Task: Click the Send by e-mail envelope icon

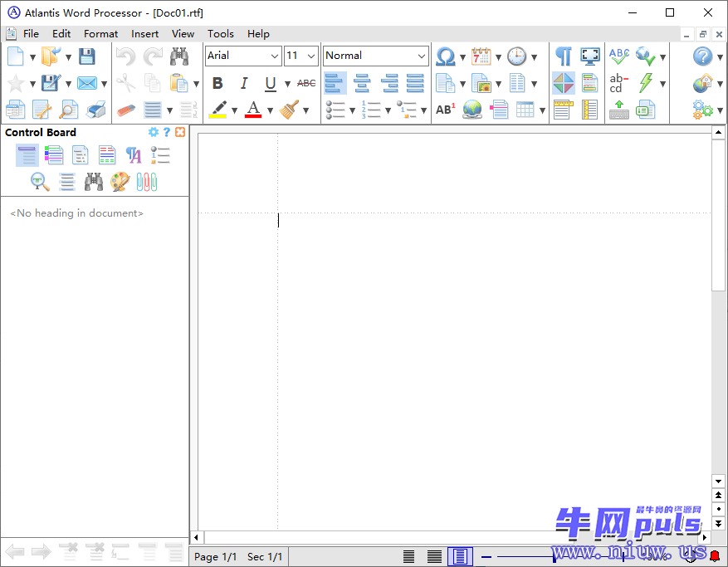Action: pyautogui.click(x=87, y=84)
